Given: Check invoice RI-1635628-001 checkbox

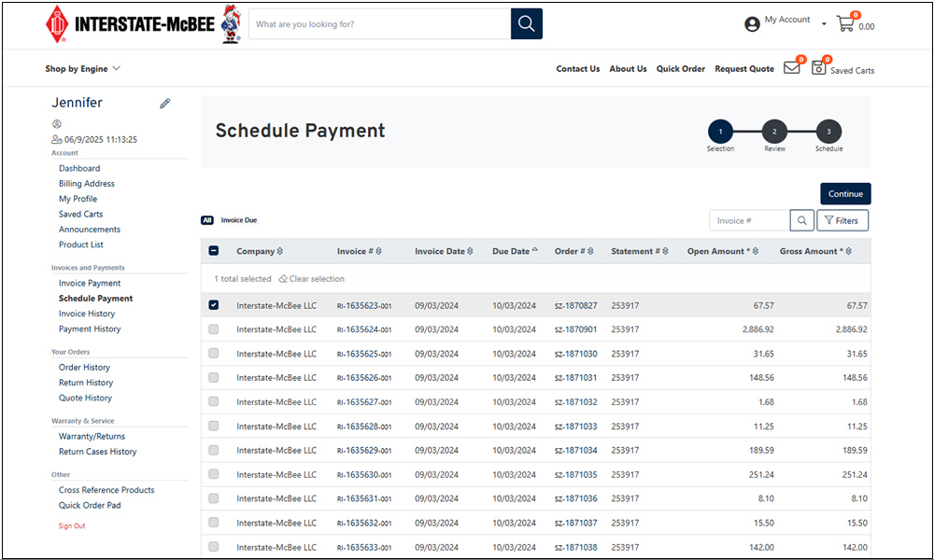Looking at the screenshot, I should (x=214, y=426).
